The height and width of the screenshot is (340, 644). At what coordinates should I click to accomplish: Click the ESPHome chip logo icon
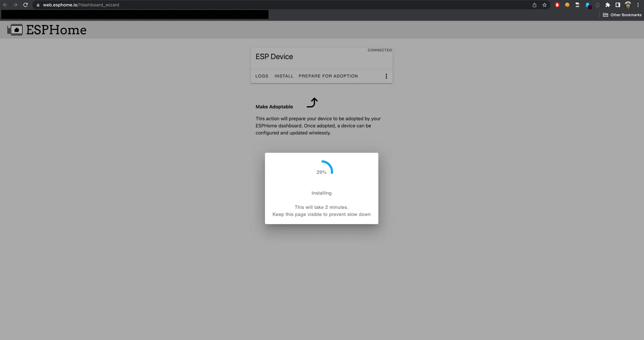[15, 30]
